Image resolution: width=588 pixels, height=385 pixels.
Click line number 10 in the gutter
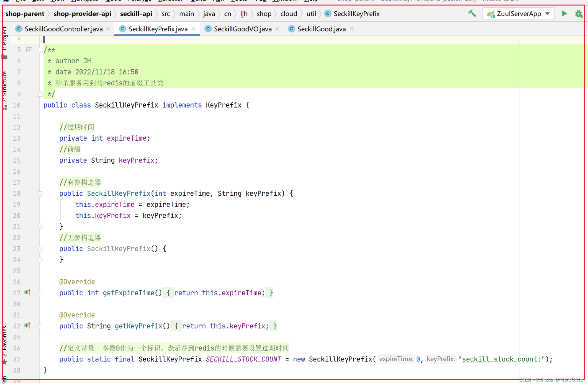coord(17,105)
